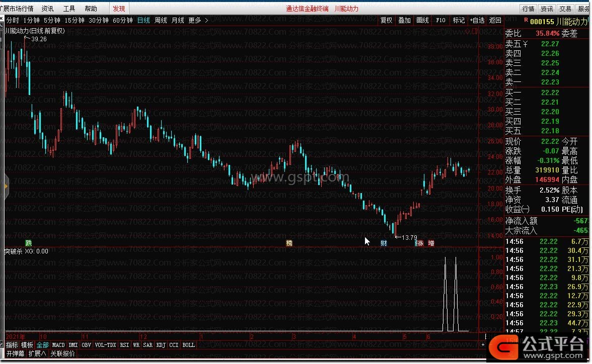The height and width of the screenshot is (364, 592).
Task: Switch the indicator to SAR
Action: click(x=148, y=345)
